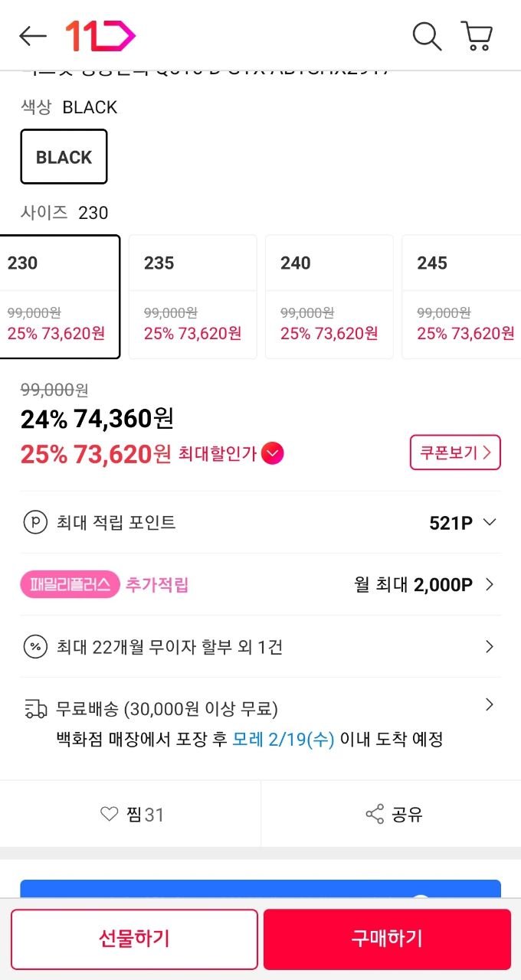Image resolution: width=521 pixels, height=980 pixels.
Task: Tap the heart wishlist icon
Action: point(110,814)
